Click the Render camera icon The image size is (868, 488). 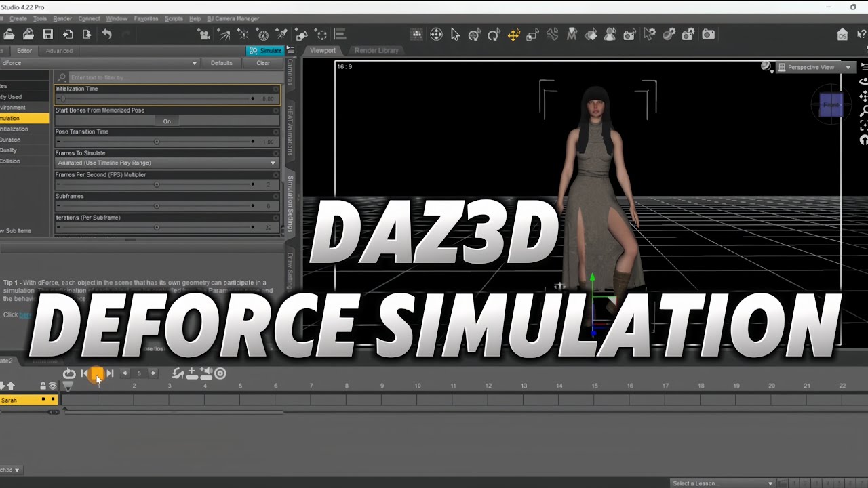click(708, 35)
